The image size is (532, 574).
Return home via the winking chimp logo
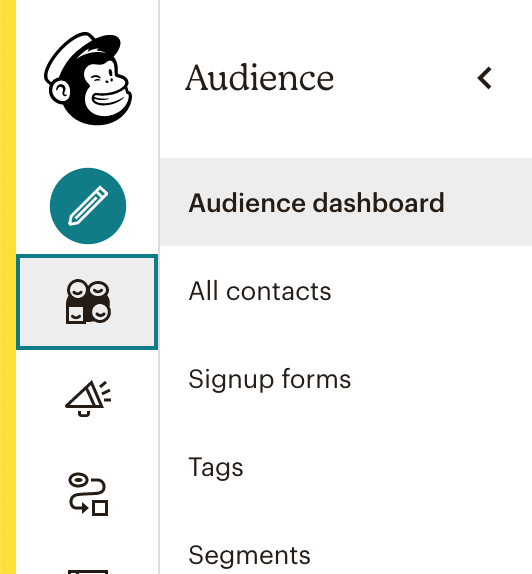88,78
